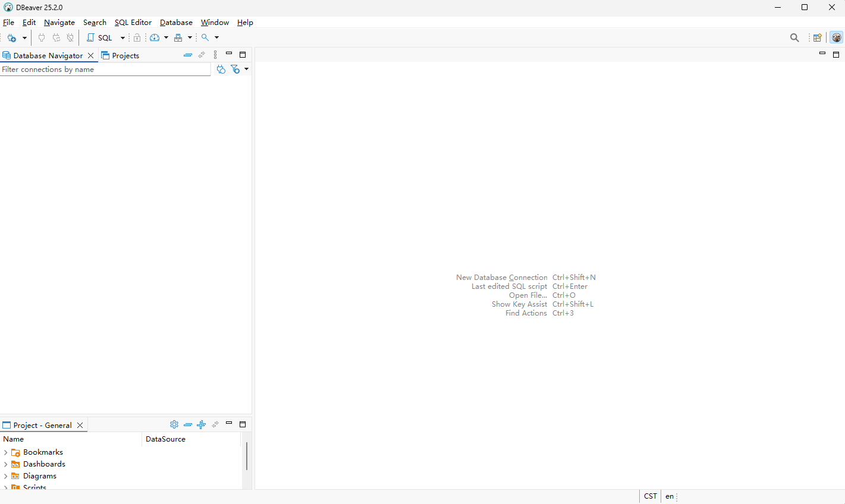Click the DataSource column header

click(x=165, y=439)
